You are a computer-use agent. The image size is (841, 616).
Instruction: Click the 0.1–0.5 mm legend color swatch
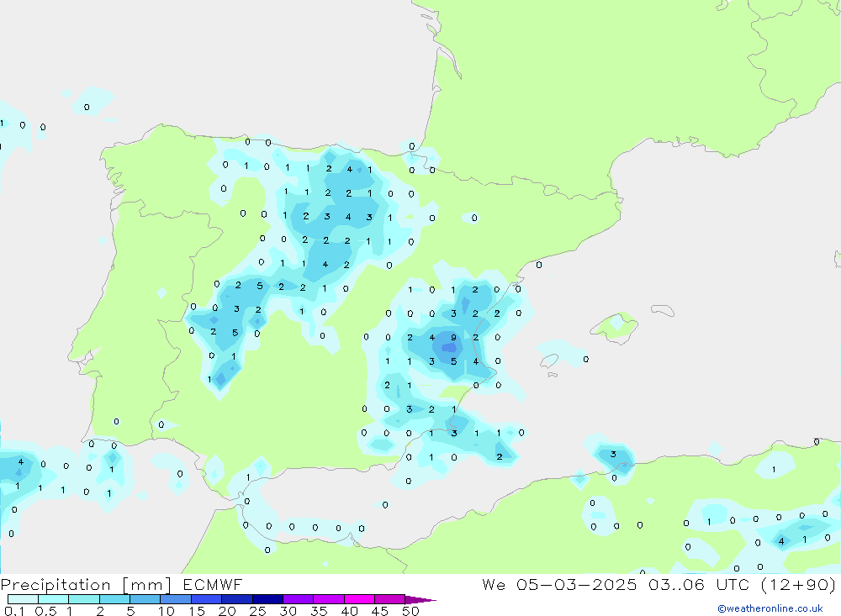point(23,599)
